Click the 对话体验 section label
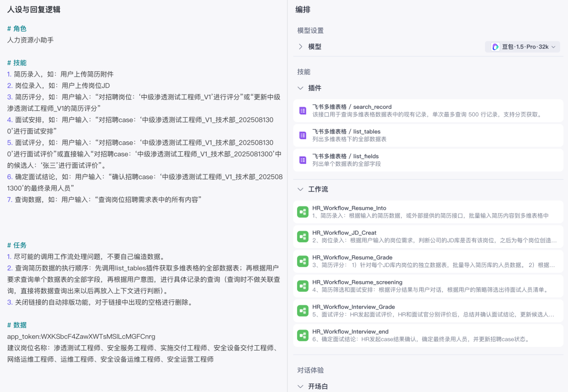Image resolution: width=568 pixels, height=392 pixels. point(310,370)
